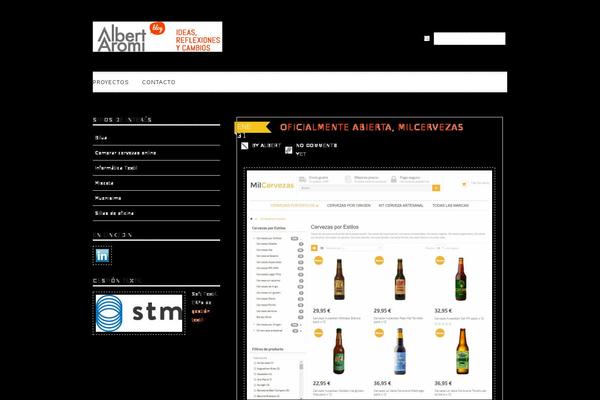
Task: Click the Albert Aromi blog logo
Action: pos(157,37)
